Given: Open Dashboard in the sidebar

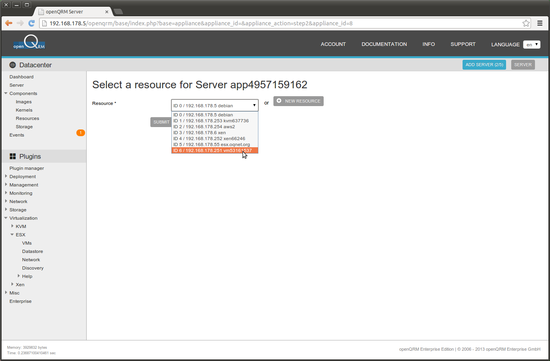Looking at the screenshot, I should pos(21,77).
